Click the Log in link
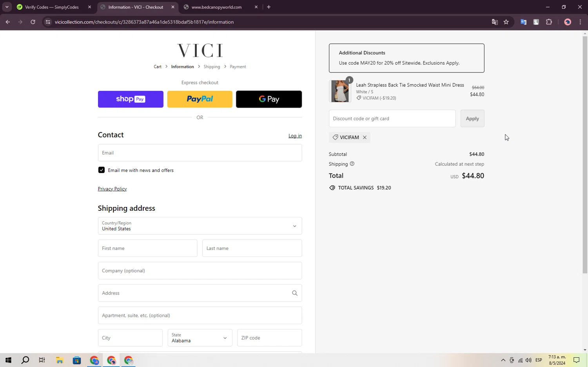 (x=295, y=136)
